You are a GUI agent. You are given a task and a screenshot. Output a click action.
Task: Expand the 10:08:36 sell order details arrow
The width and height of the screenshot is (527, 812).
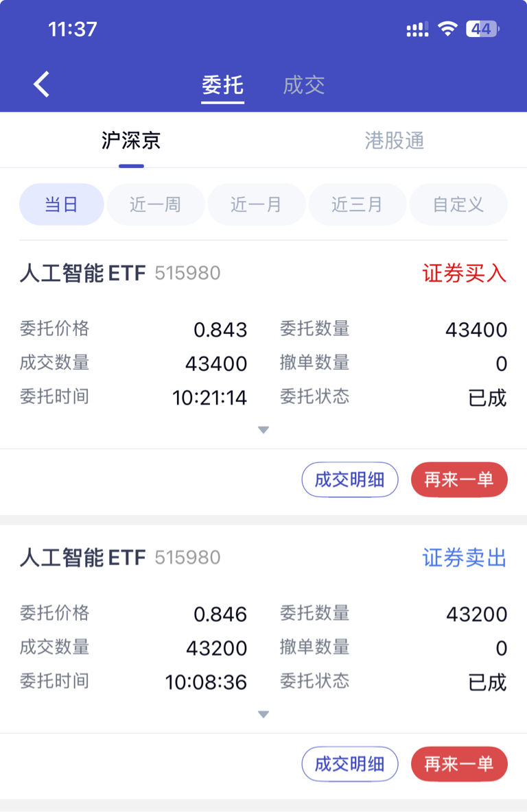click(x=263, y=715)
